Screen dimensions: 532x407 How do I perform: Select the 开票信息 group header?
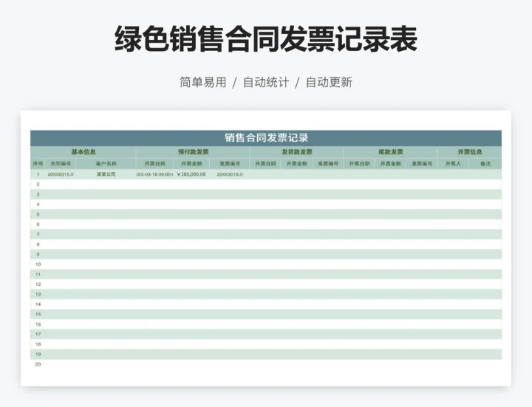(x=470, y=152)
